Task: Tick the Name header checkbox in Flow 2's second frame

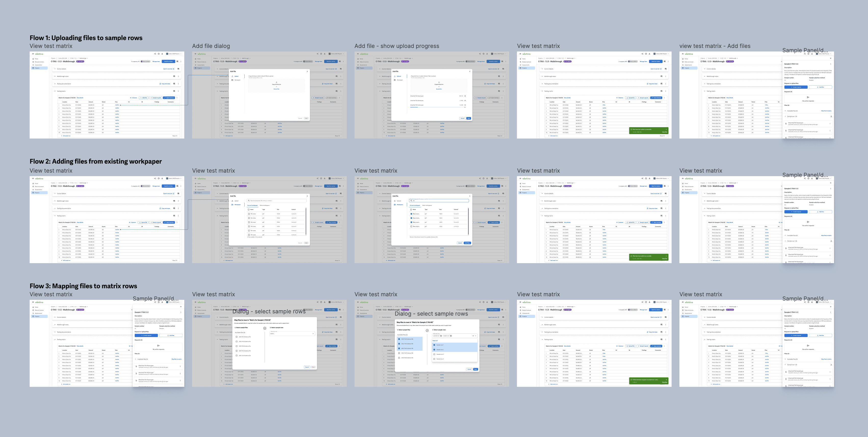Action: pos(249,209)
